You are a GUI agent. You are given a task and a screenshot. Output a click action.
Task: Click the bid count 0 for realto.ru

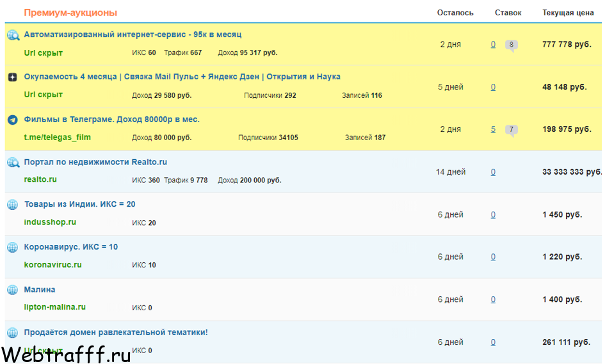pos(493,172)
